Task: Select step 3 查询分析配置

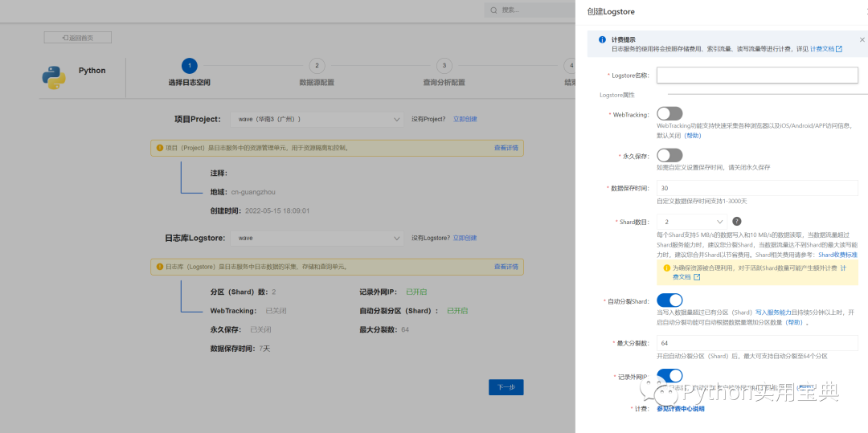Action: pyautogui.click(x=444, y=74)
